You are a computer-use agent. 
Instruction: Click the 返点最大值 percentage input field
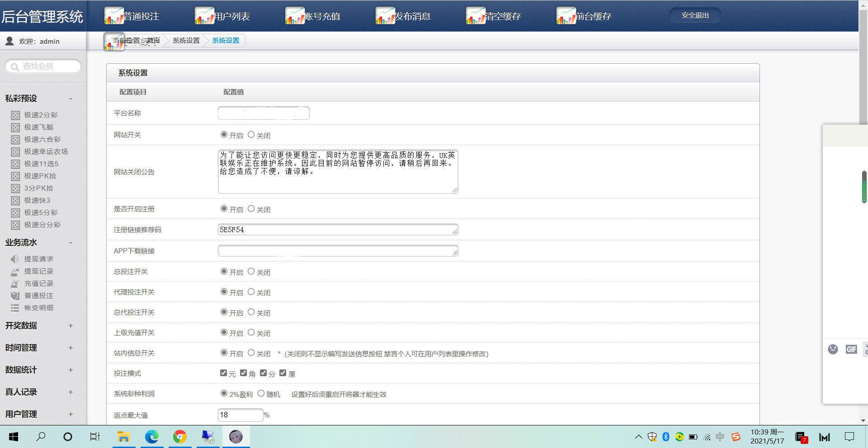(241, 415)
